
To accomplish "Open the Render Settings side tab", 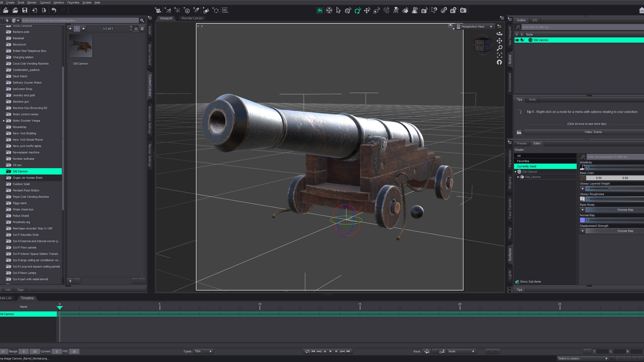I will coord(150,155).
